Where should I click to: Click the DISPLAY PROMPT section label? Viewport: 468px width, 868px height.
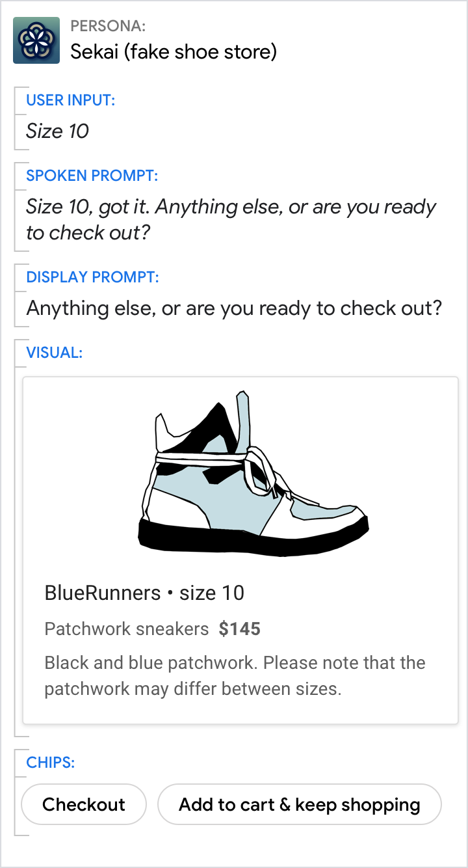(x=92, y=277)
